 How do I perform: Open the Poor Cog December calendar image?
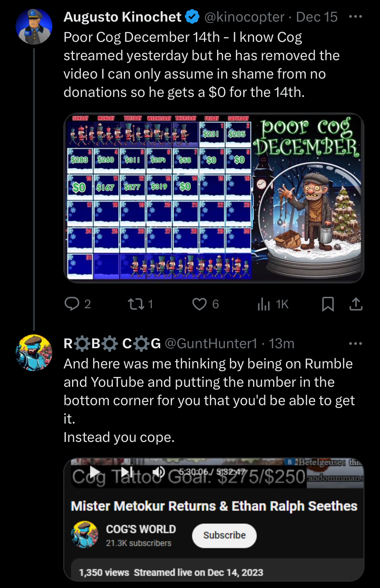213,198
